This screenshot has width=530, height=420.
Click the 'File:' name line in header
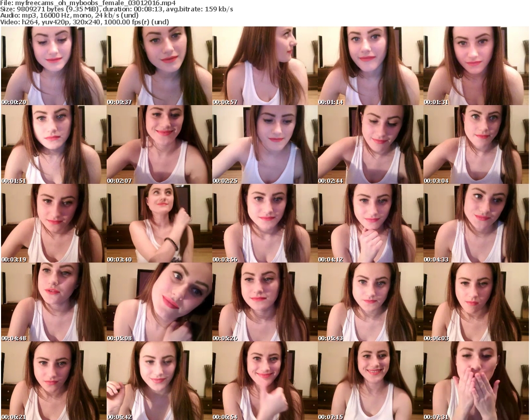point(88,3)
